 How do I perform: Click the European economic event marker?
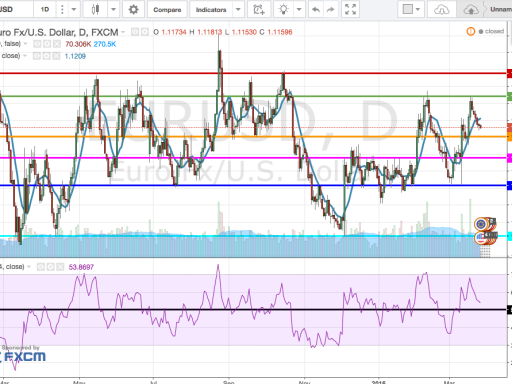481,224
